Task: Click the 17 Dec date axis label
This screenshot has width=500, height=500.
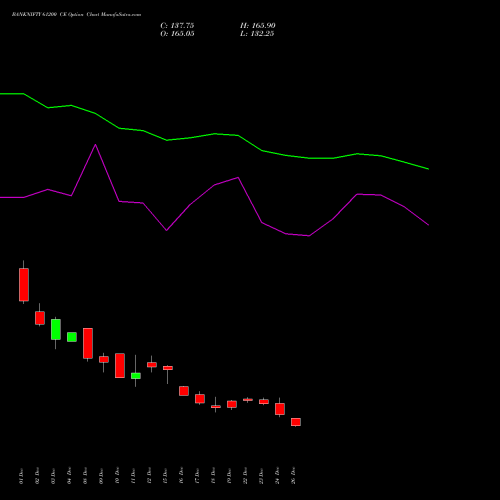Action: 197,476
